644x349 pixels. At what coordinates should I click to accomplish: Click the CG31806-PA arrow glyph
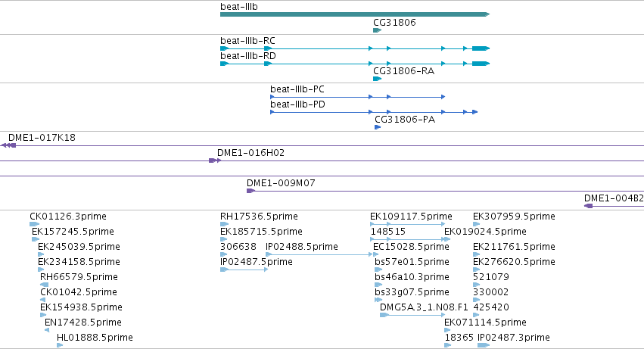378,127
